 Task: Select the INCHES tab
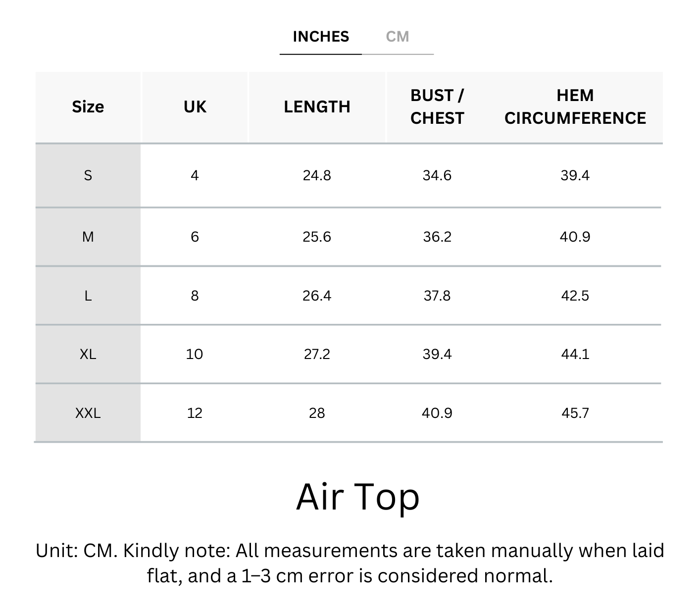tap(321, 37)
